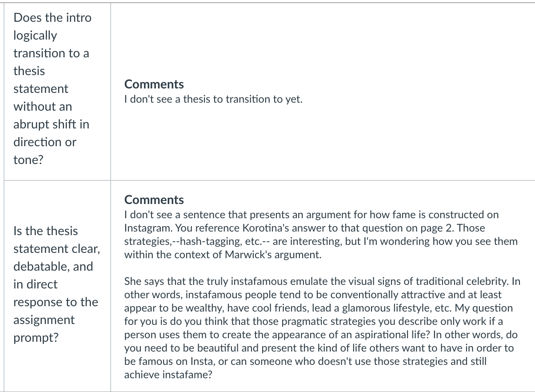535x392 pixels.
Task: Select the Comments heading in the thesis row
Action: tap(154, 200)
